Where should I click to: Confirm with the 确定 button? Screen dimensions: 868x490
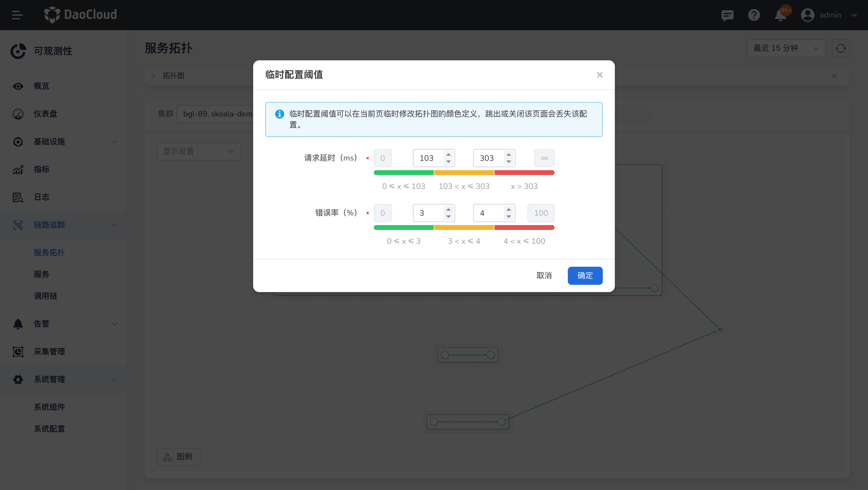585,275
